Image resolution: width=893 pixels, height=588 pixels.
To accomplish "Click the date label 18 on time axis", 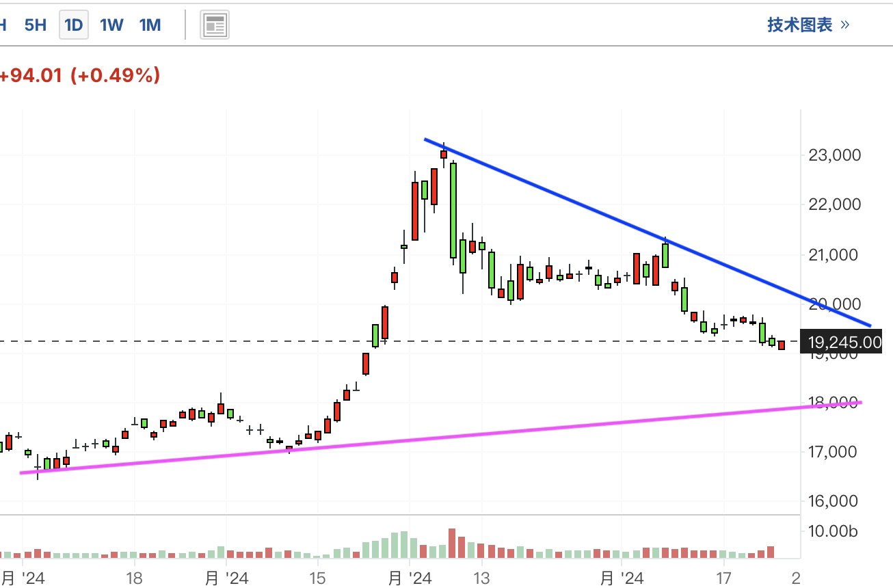I will [135, 578].
